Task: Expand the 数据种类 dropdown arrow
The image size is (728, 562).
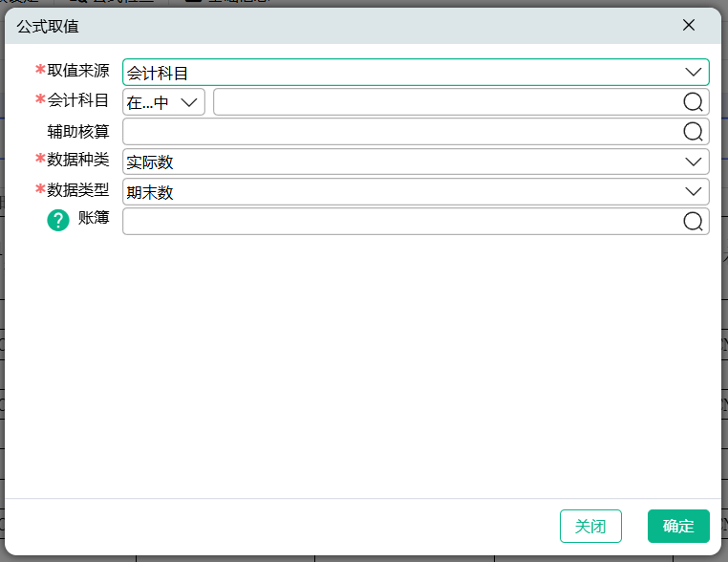Action: coord(694,162)
